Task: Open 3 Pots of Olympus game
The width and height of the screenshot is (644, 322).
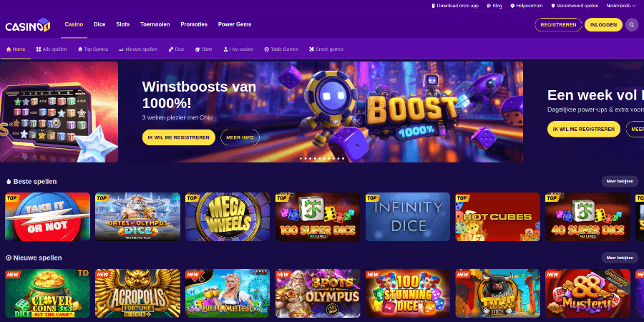Action: (318, 293)
